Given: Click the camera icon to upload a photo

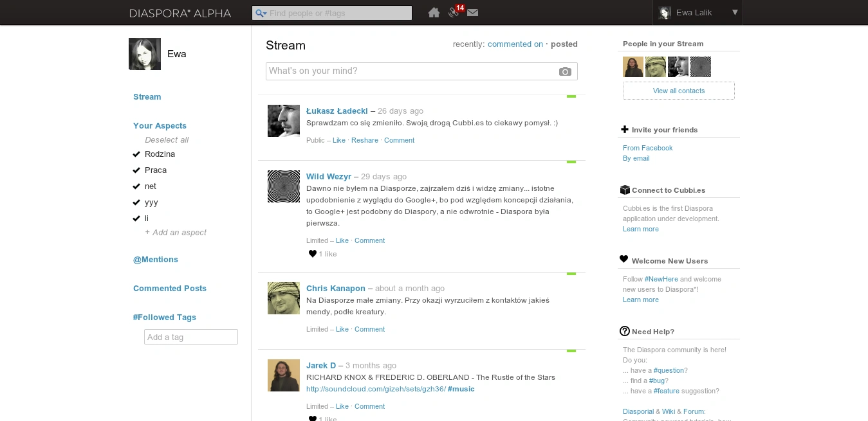Looking at the screenshot, I should 565,71.
